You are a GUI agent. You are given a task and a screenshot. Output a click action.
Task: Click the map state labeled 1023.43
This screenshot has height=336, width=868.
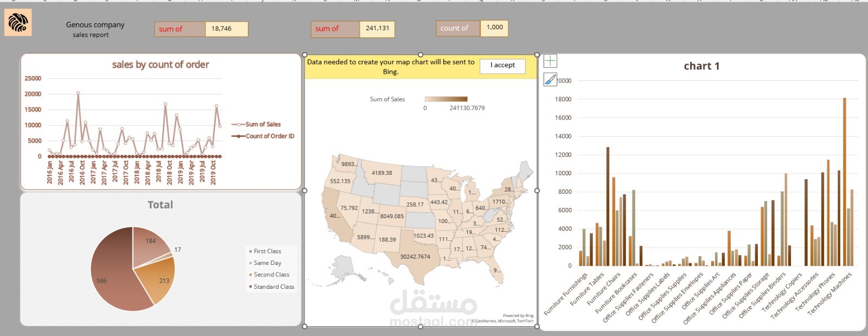coord(423,236)
